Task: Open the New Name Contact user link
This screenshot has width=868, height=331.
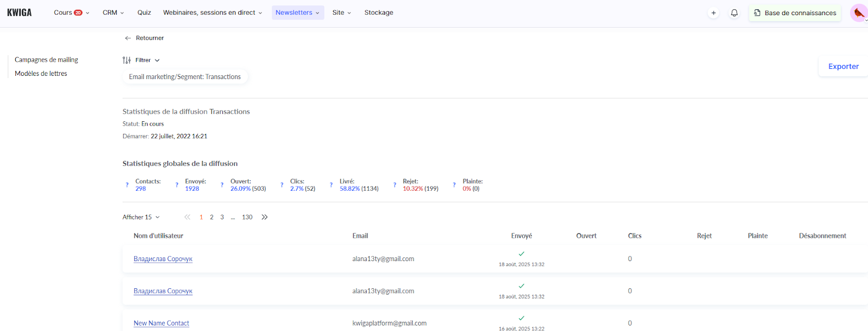Action: click(161, 323)
